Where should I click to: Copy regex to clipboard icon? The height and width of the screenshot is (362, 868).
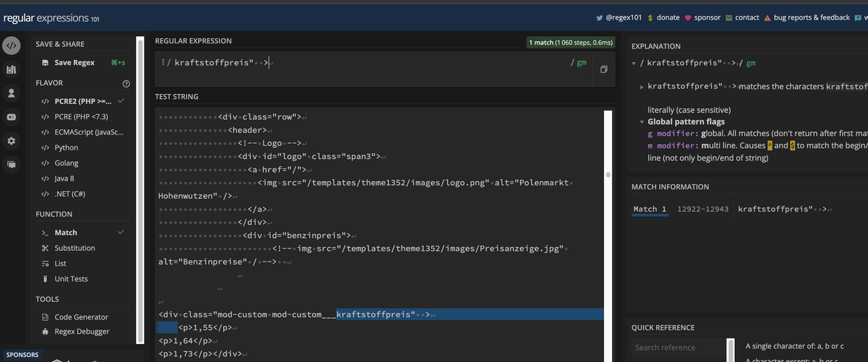click(x=604, y=69)
